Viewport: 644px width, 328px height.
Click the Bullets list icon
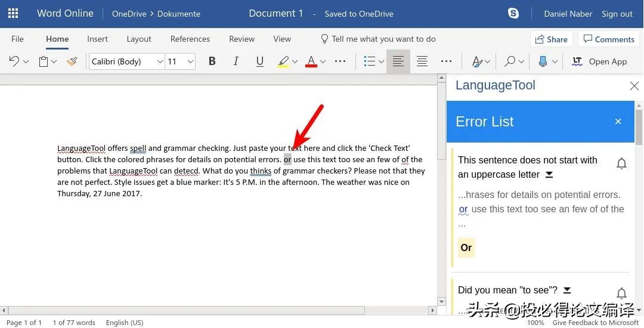370,61
